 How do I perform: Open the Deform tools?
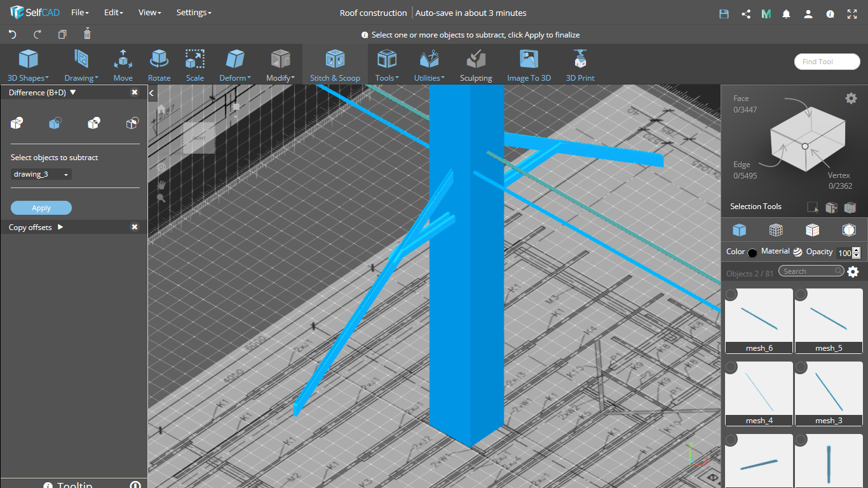click(235, 65)
